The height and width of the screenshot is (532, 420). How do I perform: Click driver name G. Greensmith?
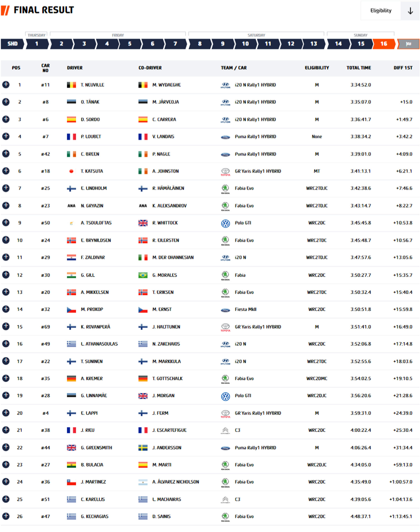[x=96, y=447]
